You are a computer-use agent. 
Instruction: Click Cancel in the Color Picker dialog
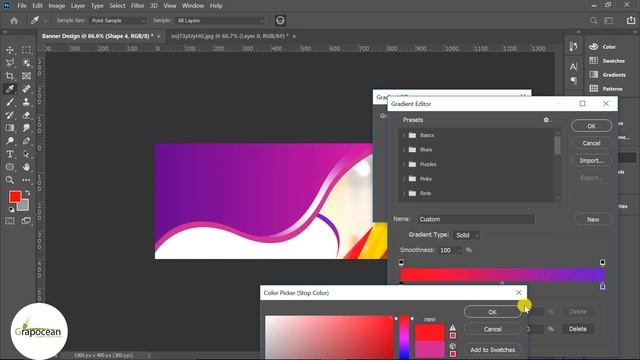[493, 329]
